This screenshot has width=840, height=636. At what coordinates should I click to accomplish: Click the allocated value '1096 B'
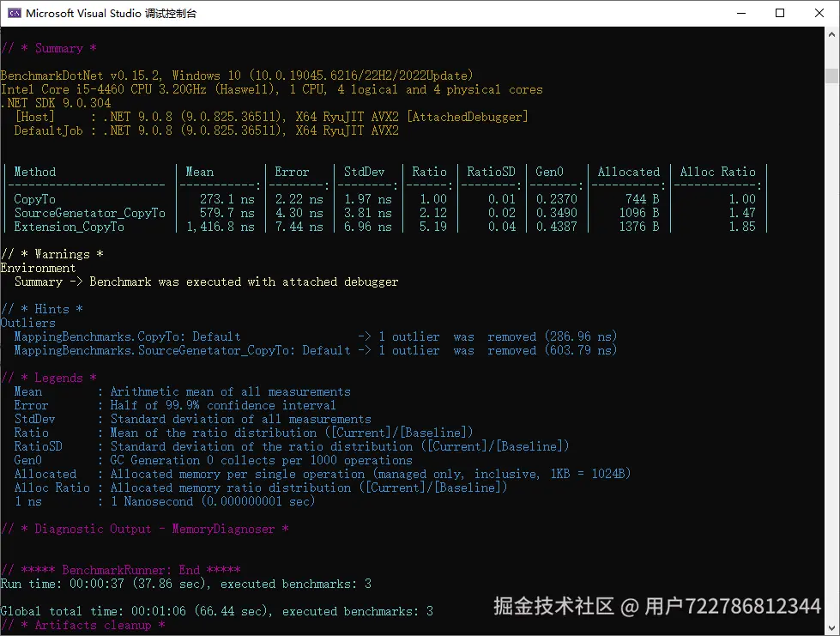point(639,213)
